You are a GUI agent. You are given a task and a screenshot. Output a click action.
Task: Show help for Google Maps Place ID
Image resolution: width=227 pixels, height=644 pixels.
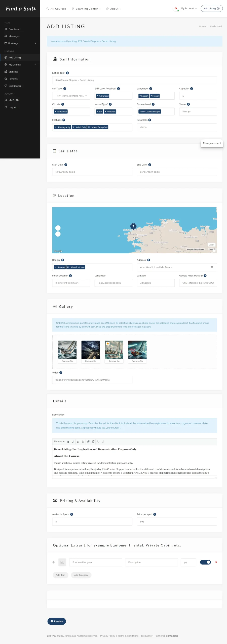[205, 276]
